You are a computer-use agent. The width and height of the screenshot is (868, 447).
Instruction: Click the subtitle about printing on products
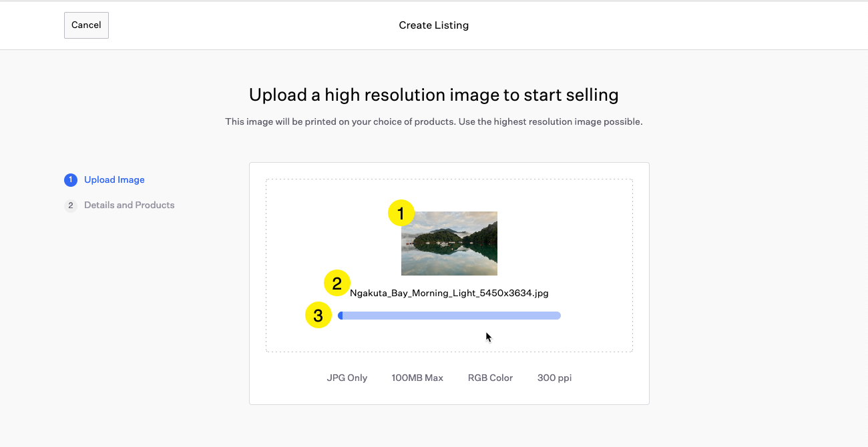point(434,122)
